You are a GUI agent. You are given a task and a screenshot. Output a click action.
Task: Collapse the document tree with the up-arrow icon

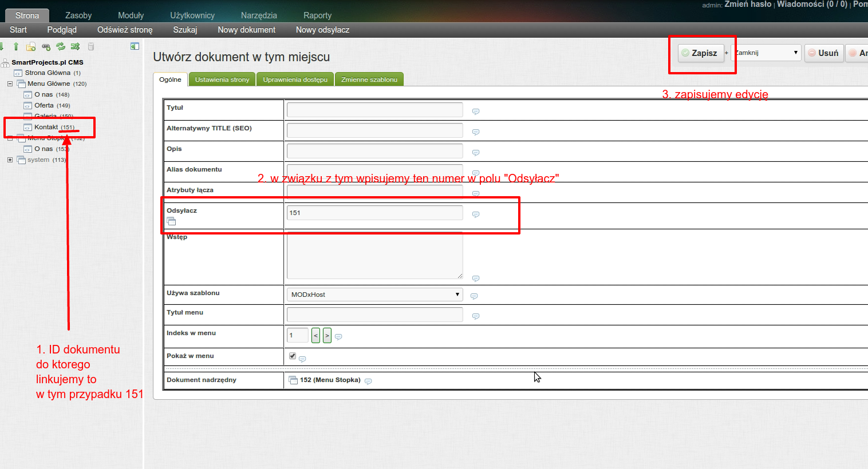[16, 46]
